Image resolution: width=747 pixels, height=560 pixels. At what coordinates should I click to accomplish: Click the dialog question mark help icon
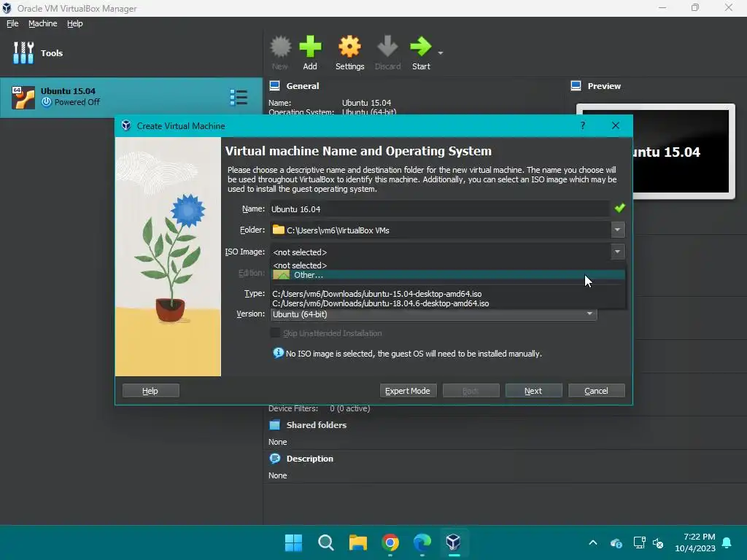click(x=583, y=125)
